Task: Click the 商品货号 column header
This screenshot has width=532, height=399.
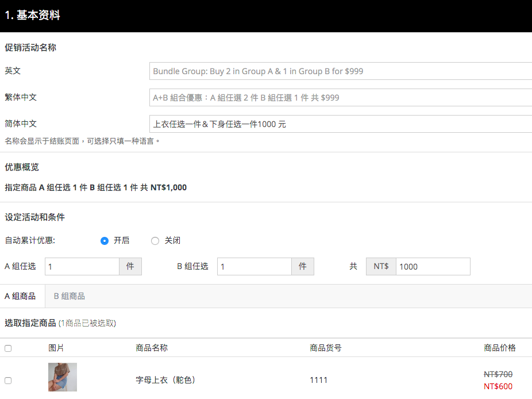Action: [x=326, y=348]
